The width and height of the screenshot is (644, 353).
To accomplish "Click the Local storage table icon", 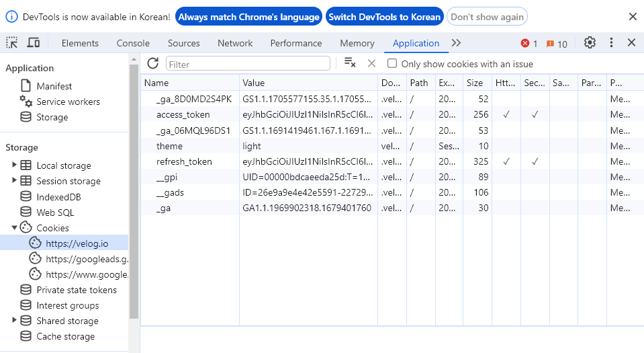I will point(26,165).
